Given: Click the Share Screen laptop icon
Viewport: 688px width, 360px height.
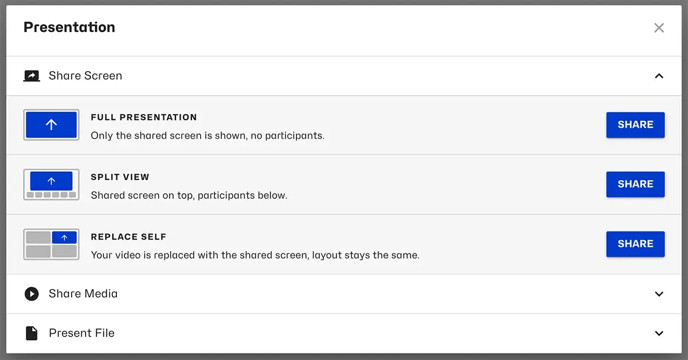Looking at the screenshot, I should (32, 76).
